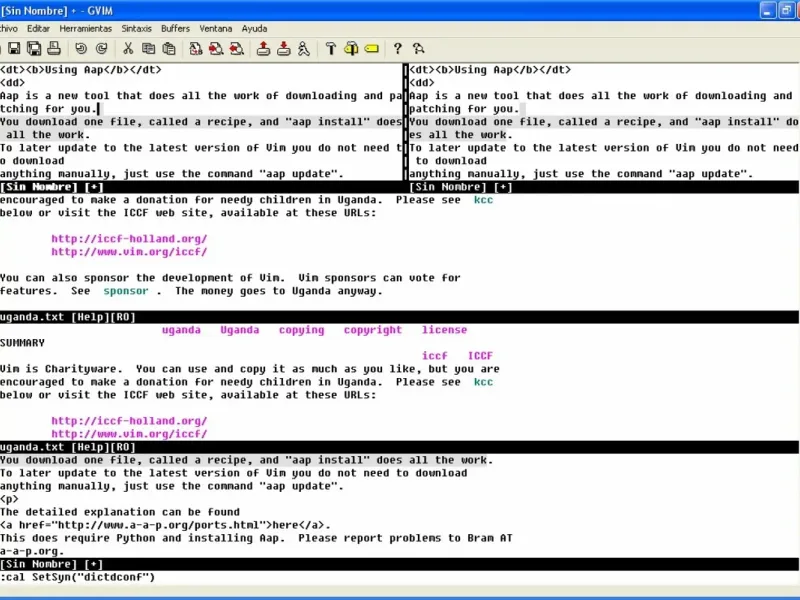Screen dimensions: 800x600
Task: Click the Paste clipboard icon
Action: coord(169,48)
